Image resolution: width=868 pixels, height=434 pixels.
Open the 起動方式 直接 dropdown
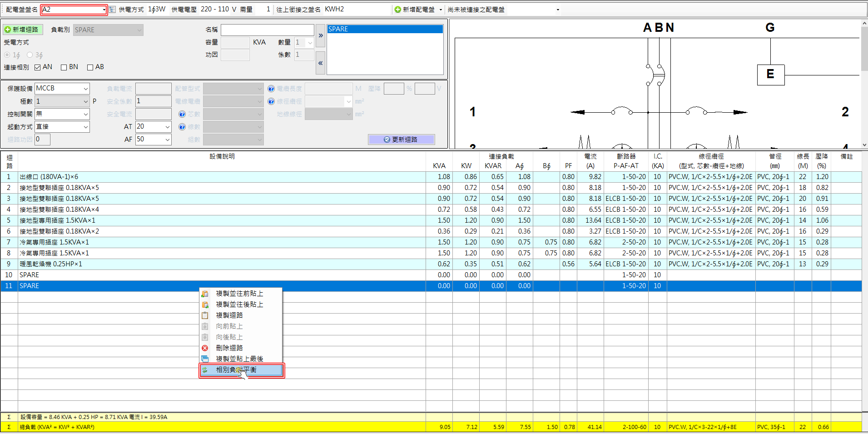tap(85, 127)
